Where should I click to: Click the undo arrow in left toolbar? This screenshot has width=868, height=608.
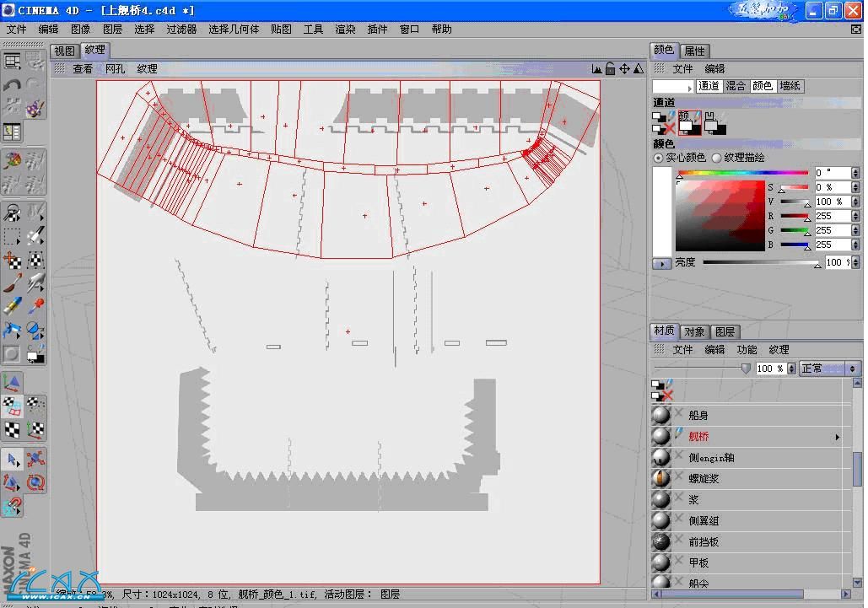click(x=12, y=85)
